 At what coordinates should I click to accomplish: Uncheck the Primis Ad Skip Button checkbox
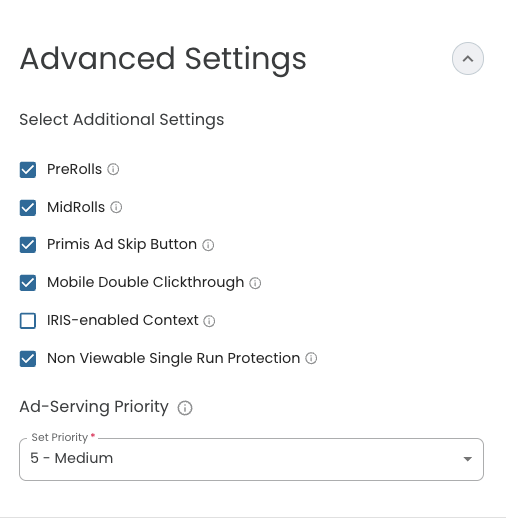tap(28, 245)
